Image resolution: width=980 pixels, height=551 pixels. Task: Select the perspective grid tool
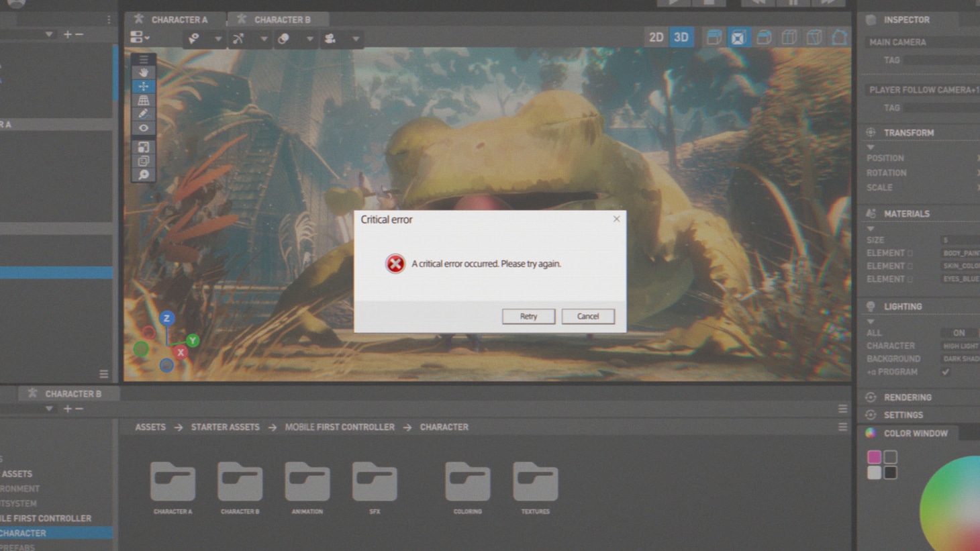(143, 100)
